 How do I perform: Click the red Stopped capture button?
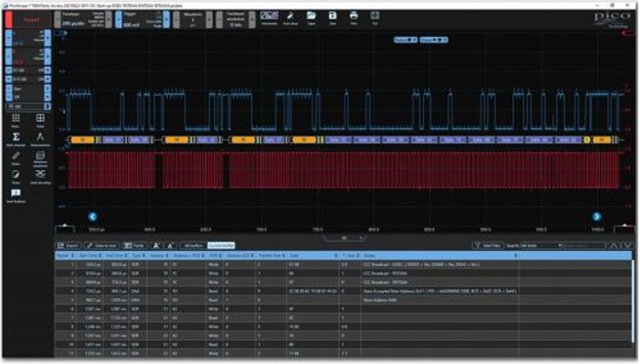[27, 19]
